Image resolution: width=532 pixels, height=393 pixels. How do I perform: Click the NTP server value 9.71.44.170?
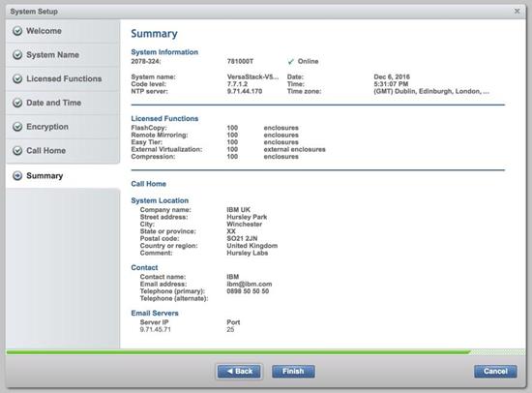click(245, 91)
